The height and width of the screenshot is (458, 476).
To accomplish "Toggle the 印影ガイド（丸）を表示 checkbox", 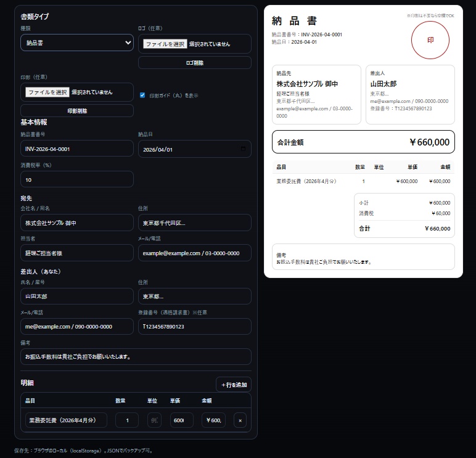I will coord(142,95).
